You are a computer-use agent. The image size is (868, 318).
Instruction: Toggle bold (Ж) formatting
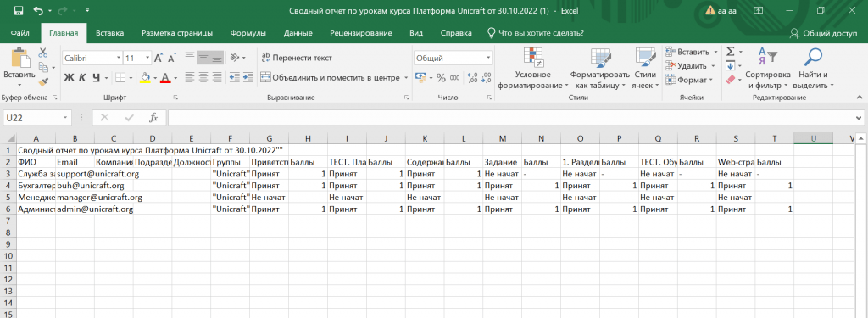click(x=69, y=77)
